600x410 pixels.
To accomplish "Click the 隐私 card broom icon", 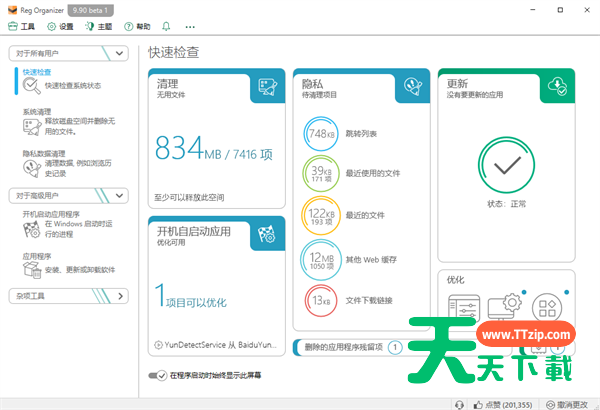I will (x=412, y=87).
